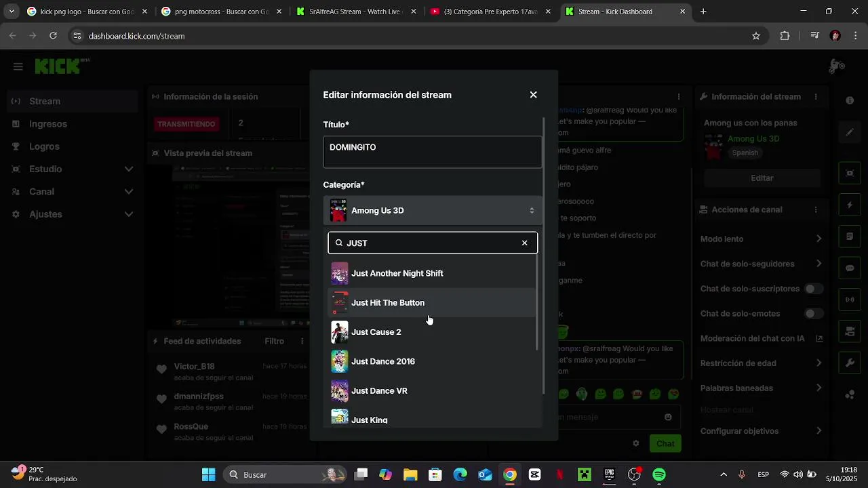868x488 pixels.
Task: Click channel actions icon on right rail
Action: pyautogui.click(x=850, y=331)
